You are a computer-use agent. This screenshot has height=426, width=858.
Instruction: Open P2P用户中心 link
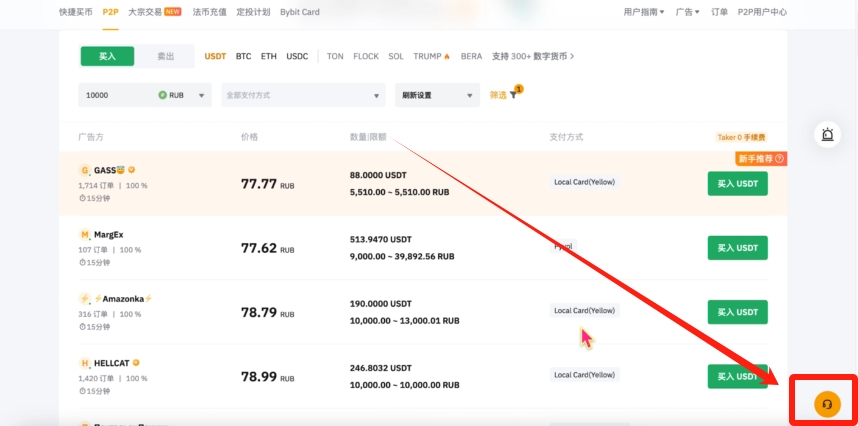(762, 11)
